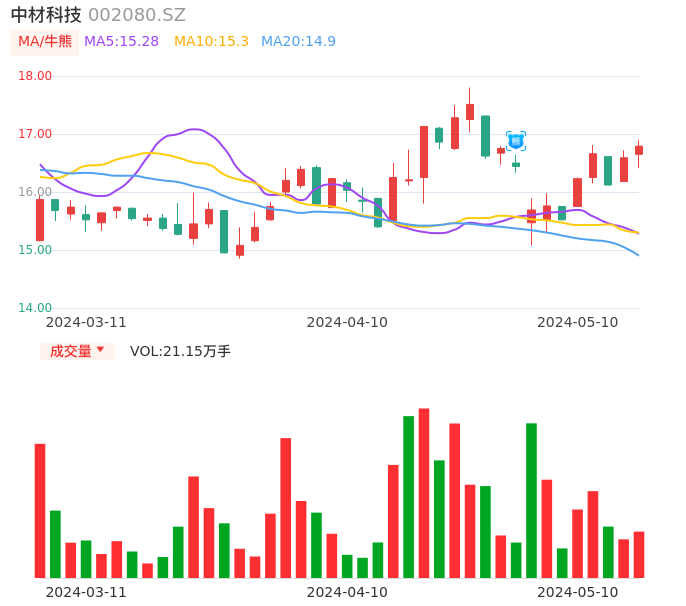Click the tallest red volume bar
This screenshot has width=686, height=606.
point(424,493)
